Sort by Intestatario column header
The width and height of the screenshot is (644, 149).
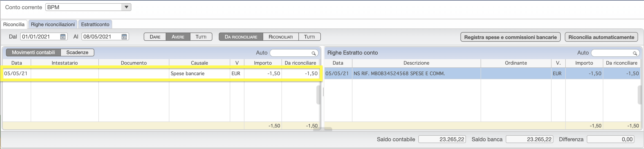[65, 63]
